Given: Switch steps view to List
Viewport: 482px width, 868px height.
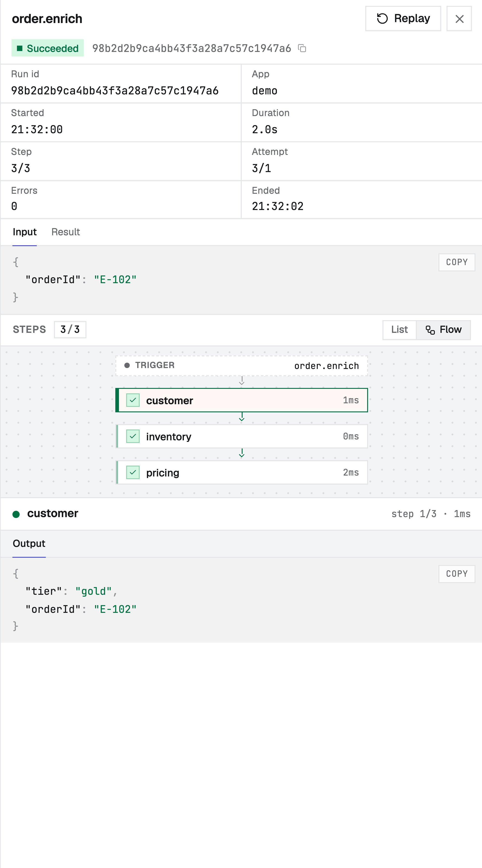Looking at the screenshot, I should (399, 329).
